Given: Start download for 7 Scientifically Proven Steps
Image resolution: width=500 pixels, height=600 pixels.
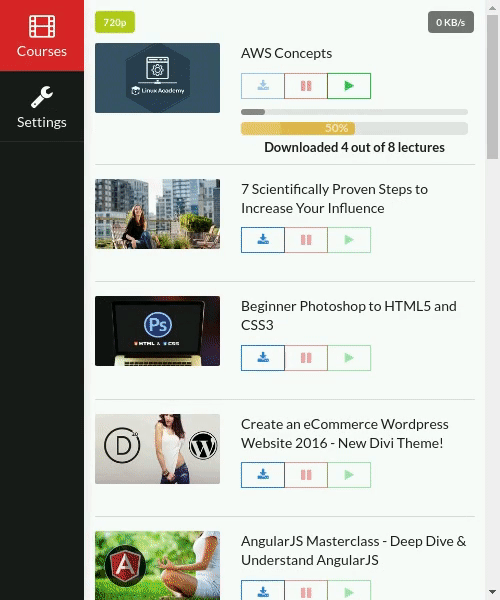Looking at the screenshot, I should [262, 240].
